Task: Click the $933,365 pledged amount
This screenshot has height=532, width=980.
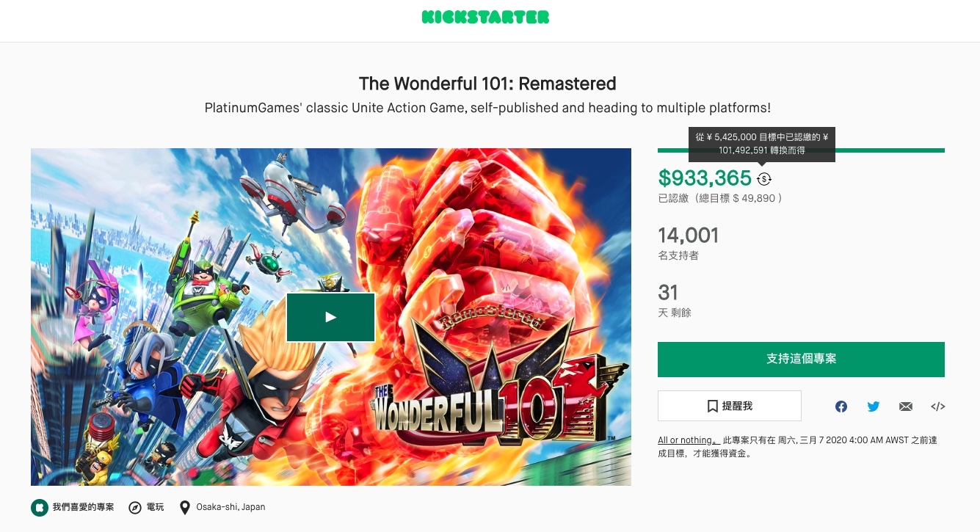Action: (x=705, y=178)
